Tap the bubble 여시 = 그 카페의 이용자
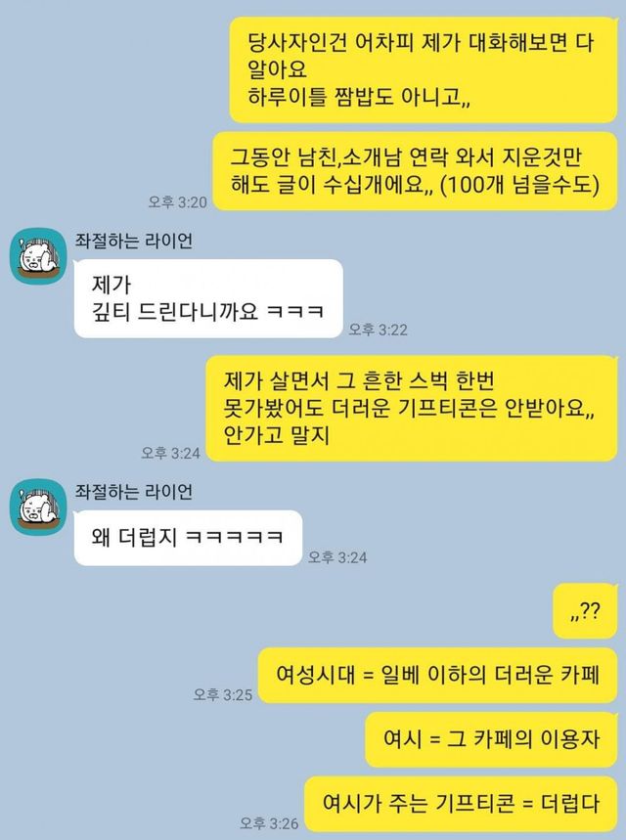The height and width of the screenshot is (840, 626). 491,739
